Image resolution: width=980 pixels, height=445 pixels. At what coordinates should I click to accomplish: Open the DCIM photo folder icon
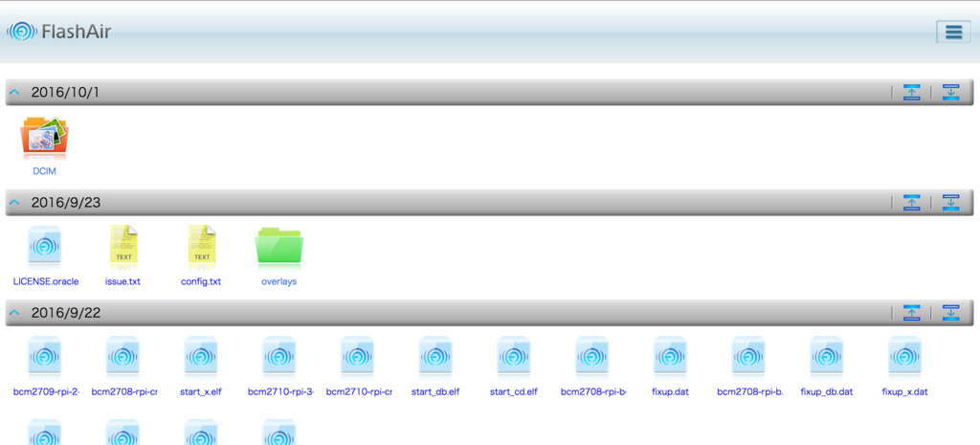[44, 136]
